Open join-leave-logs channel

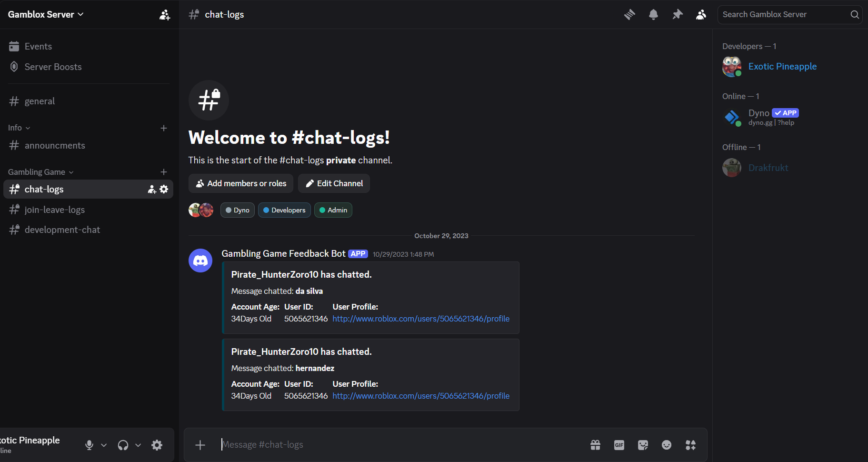pos(89,210)
